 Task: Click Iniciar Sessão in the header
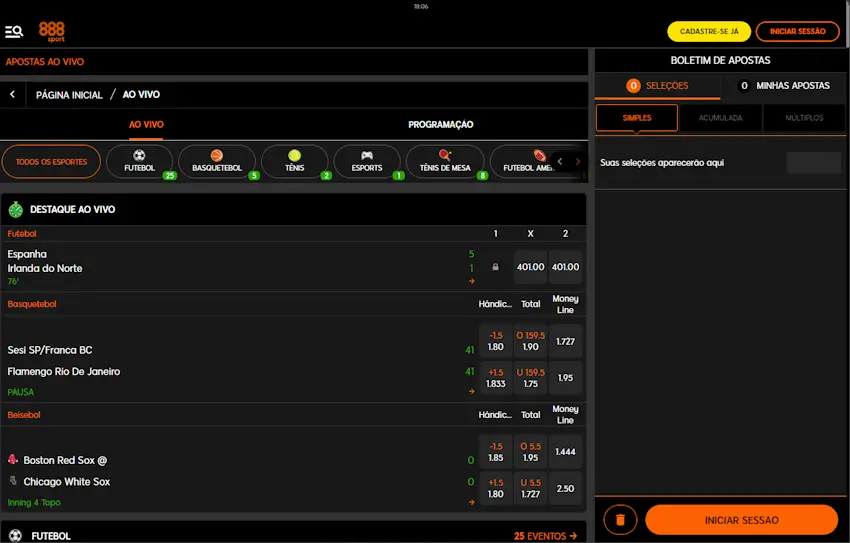coord(798,31)
